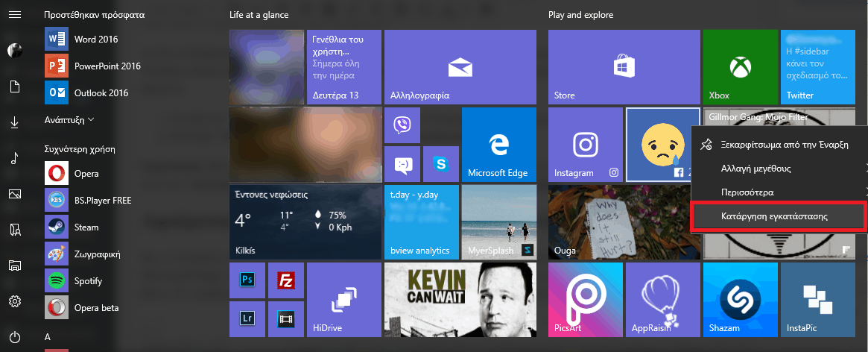Open Documents from the Start sidebar
This screenshot has height=352, width=868.
point(15,87)
